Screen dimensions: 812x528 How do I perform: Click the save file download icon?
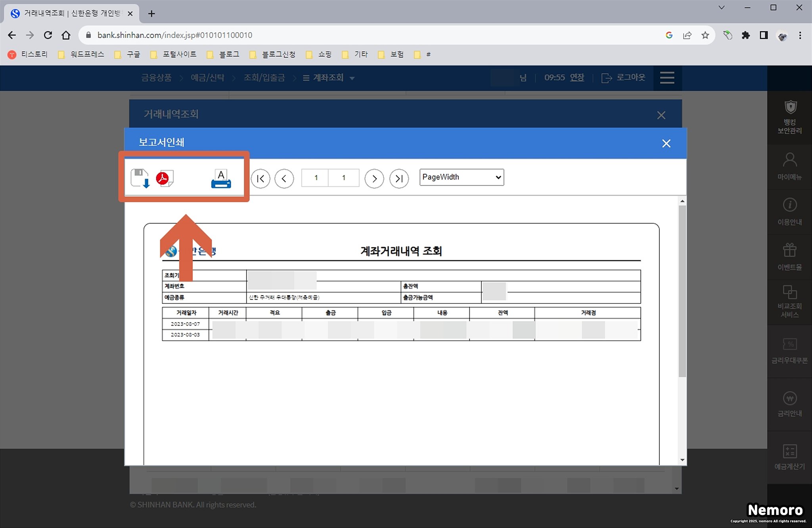point(140,178)
